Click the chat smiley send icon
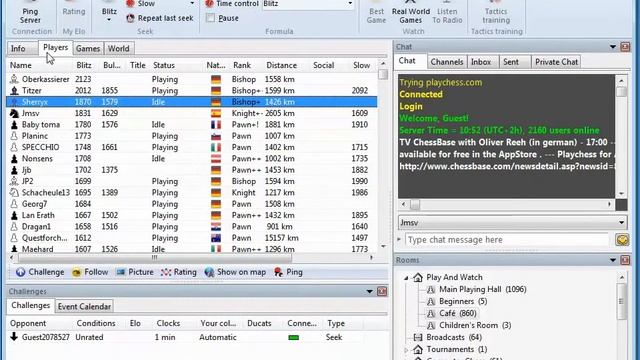The width and height of the screenshot is (640, 360). [622, 240]
